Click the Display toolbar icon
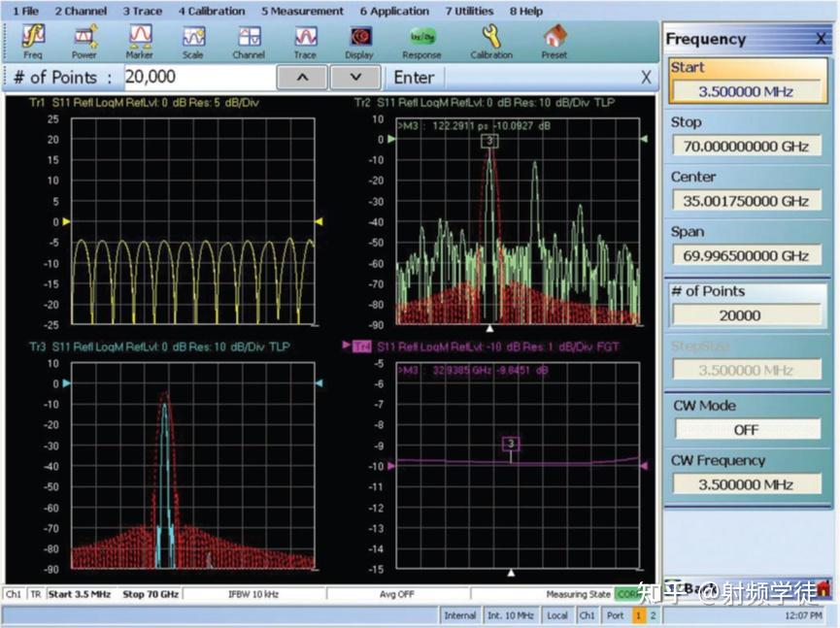The height and width of the screenshot is (628, 840). pyautogui.click(x=359, y=41)
